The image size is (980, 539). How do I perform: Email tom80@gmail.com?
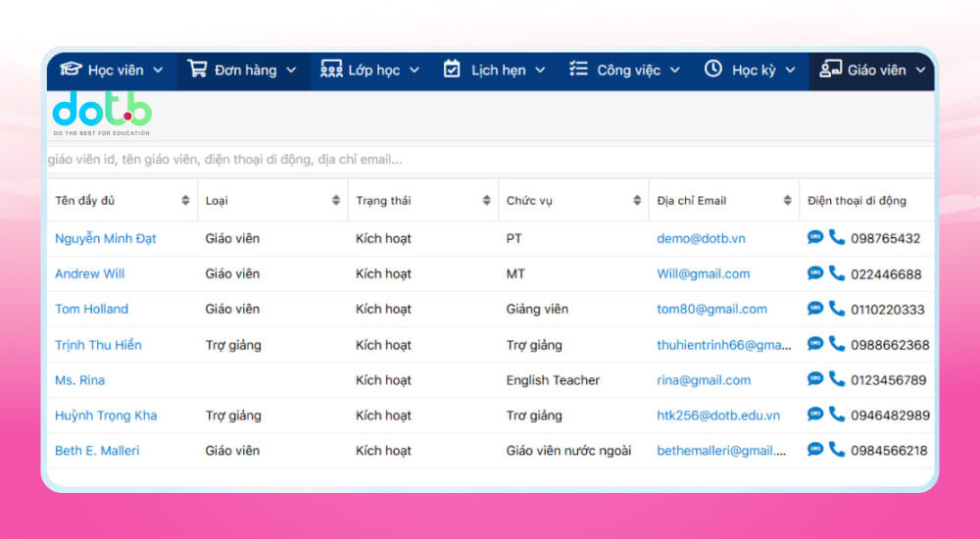coord(711,309)
